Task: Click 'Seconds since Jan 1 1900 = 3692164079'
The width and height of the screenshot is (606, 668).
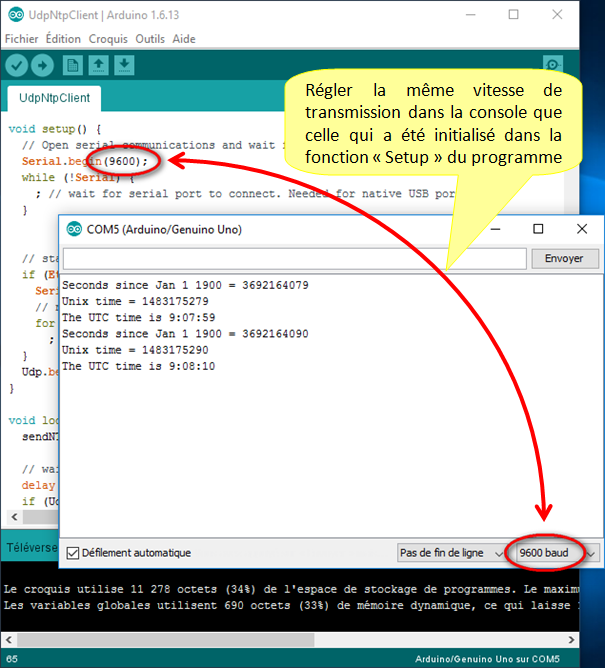Action: click(185, 285)
